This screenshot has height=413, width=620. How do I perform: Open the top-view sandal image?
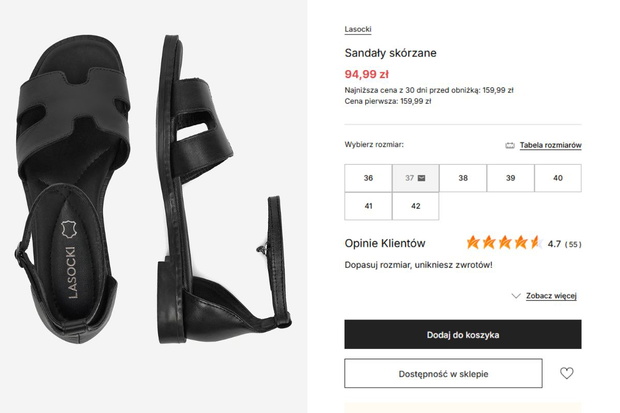[73, 190]
